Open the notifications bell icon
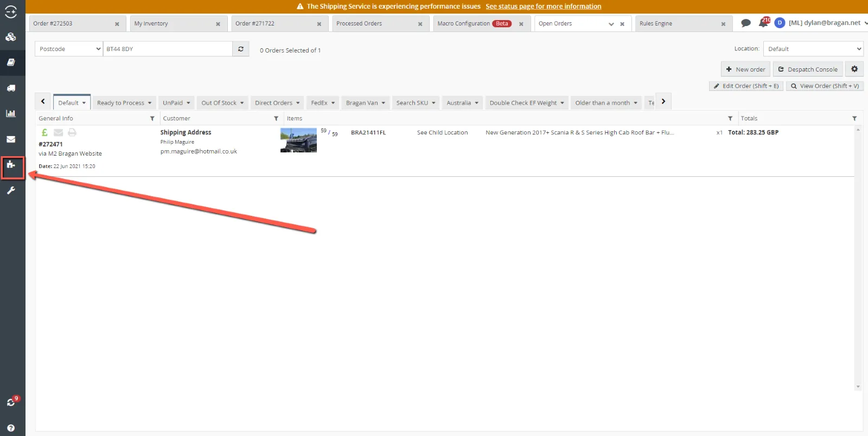Image resolution: width=868 pixels, height=436 pixels. pyautogui.click(x=764, y=23)
